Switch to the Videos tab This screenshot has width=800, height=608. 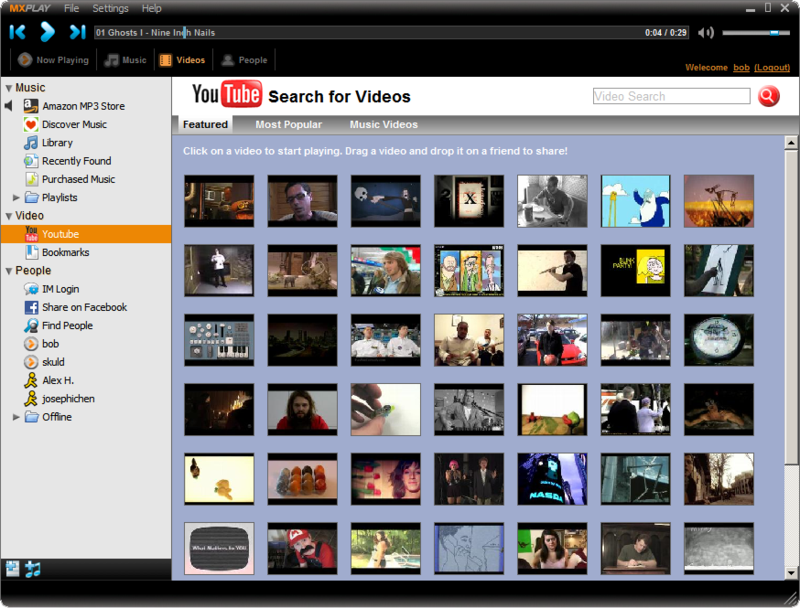pos(183,60)
